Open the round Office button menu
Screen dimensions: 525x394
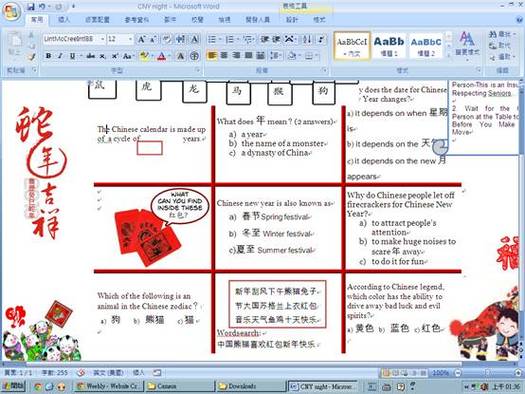pyautogui.click(x=12, y=12)
